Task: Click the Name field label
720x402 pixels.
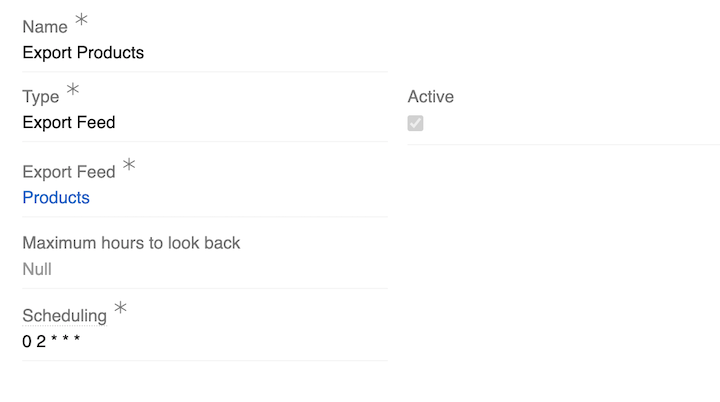Action: (45, 28)
